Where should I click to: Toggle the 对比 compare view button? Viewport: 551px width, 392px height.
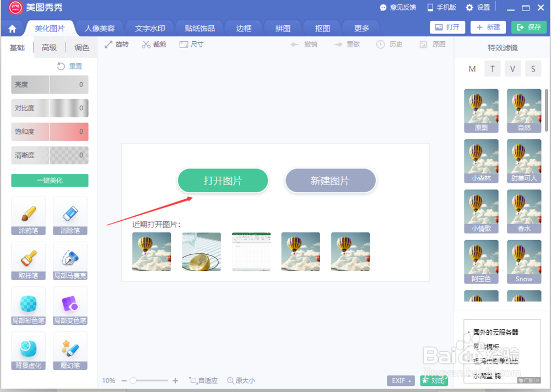point(434,380)
